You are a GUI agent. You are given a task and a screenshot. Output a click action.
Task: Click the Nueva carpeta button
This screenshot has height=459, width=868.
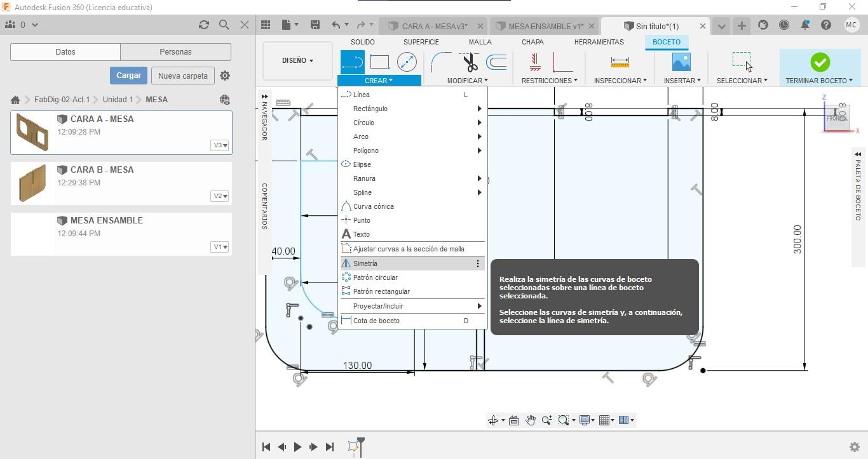(183, 76)
